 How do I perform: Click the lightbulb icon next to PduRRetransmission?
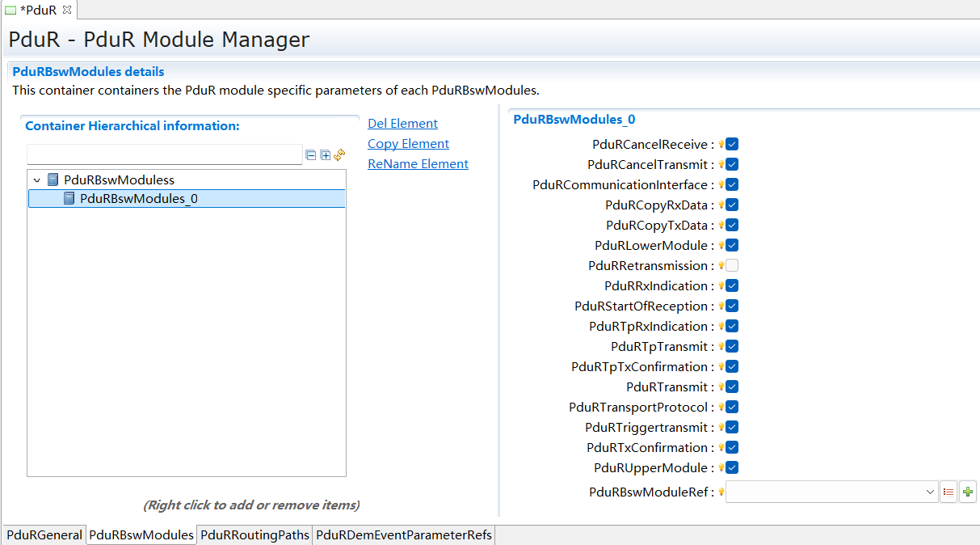point(721,265)
